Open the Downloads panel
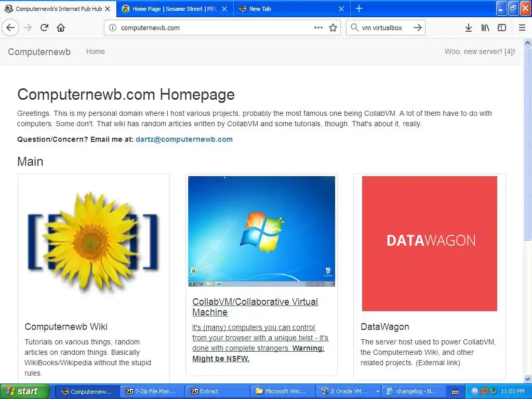532x399 pixels. tap(469, 28)
